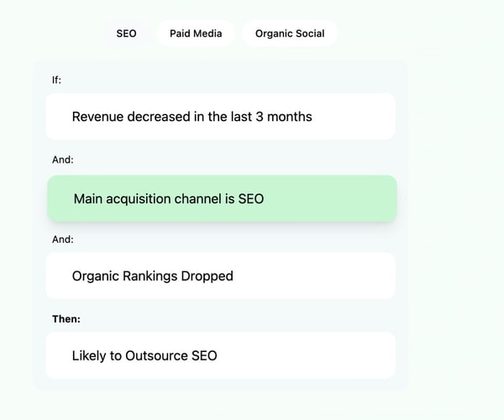504x420 pixels.
Task: Click the word 'Revenue' in the first condition
Action: (97, 117)
